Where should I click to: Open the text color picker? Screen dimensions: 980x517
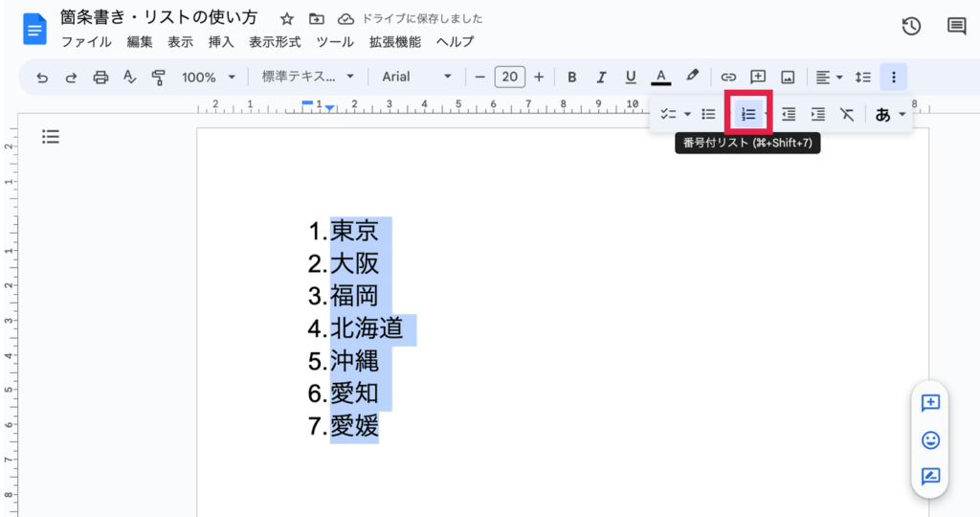660,78
